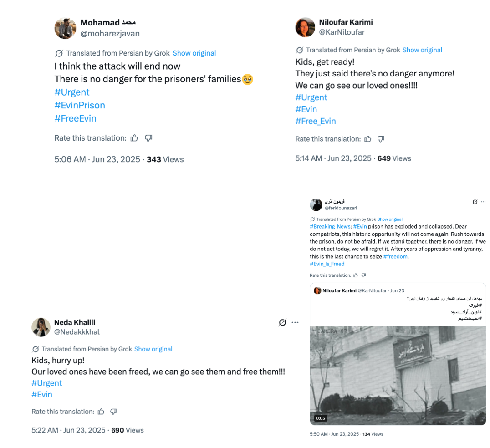Open Neda Khalili's avatar

coord(41,327)
